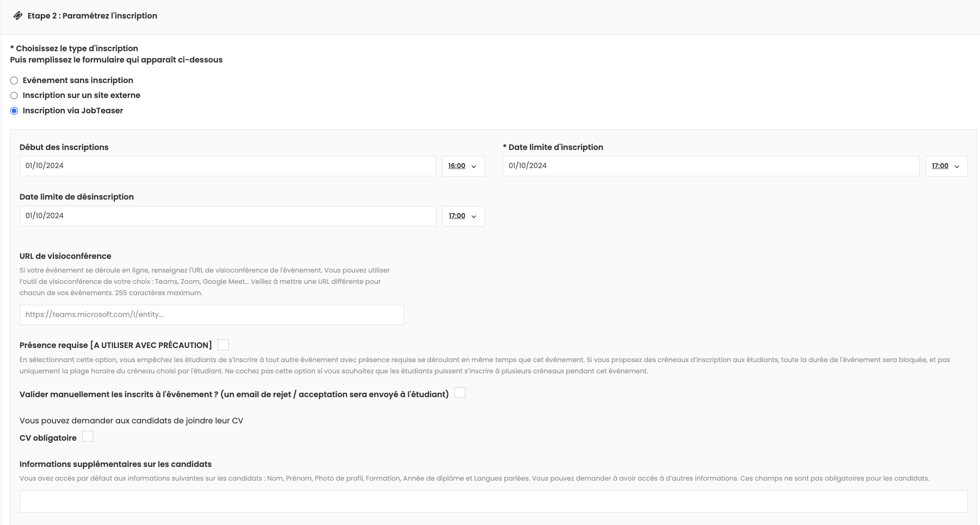Click the additional candidate information field

493,501
